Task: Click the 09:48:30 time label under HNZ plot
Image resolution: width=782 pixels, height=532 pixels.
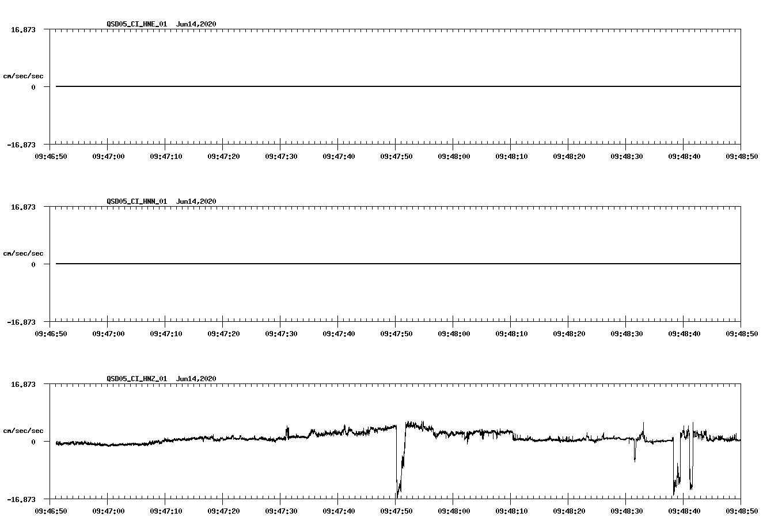Action: (x=627, y=511)
